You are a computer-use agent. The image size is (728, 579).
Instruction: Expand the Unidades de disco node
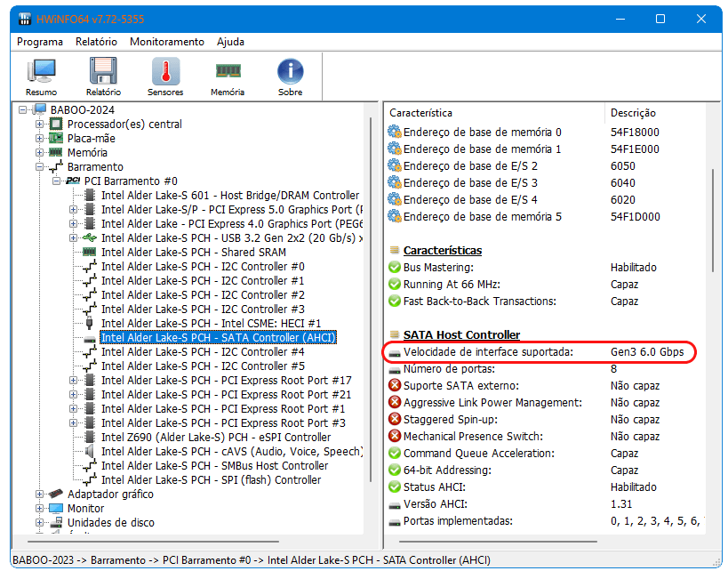[x=39, y=522]
